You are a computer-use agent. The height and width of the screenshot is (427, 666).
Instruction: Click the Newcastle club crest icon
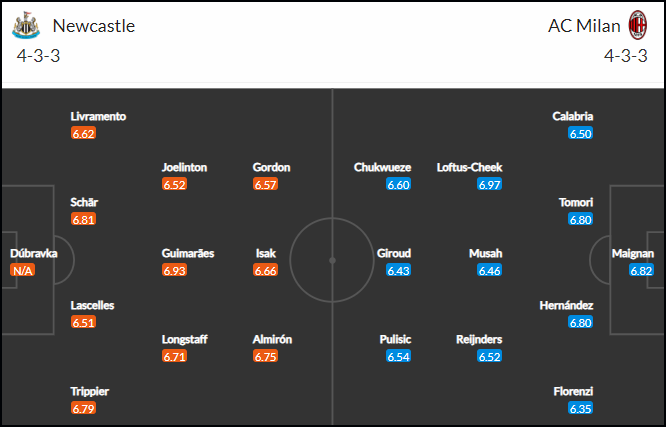click(26, 25)
